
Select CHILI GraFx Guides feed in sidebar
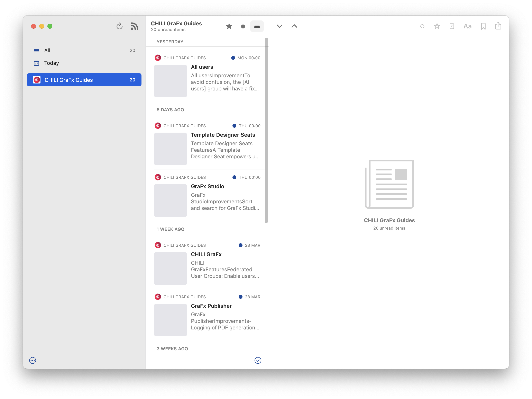tap(84, 80)
